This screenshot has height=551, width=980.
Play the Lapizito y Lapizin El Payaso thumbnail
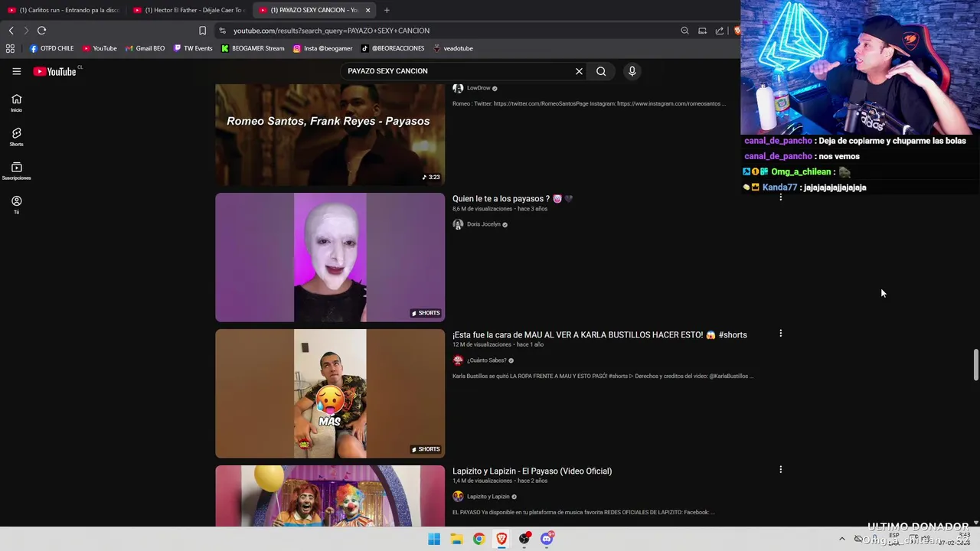[330, 496]
